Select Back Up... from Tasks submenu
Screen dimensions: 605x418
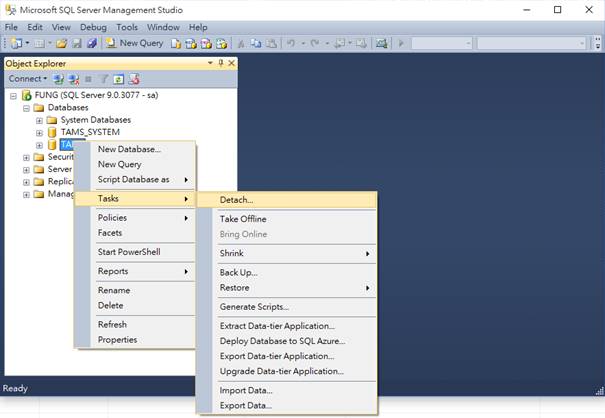tap(287, 272)
